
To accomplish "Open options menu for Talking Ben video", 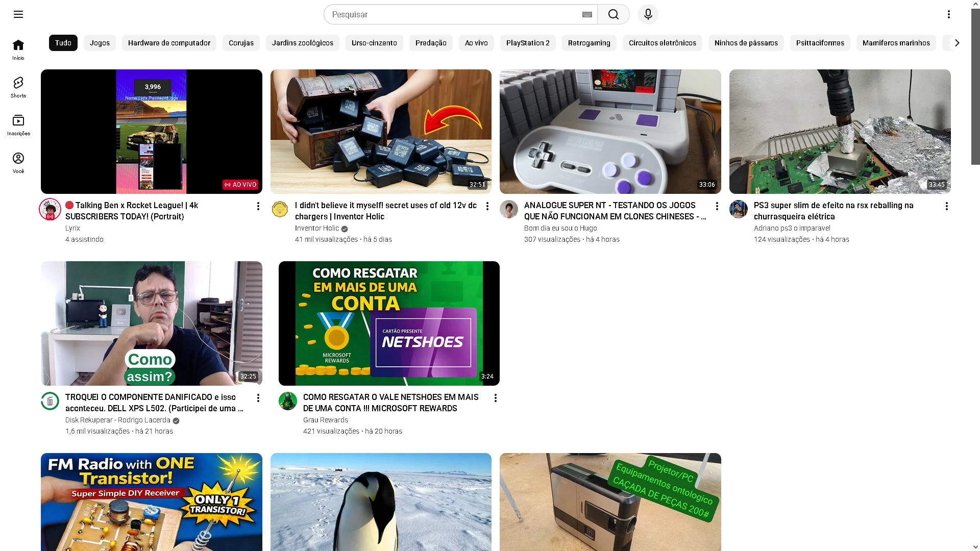I will [x=258, y=206].
